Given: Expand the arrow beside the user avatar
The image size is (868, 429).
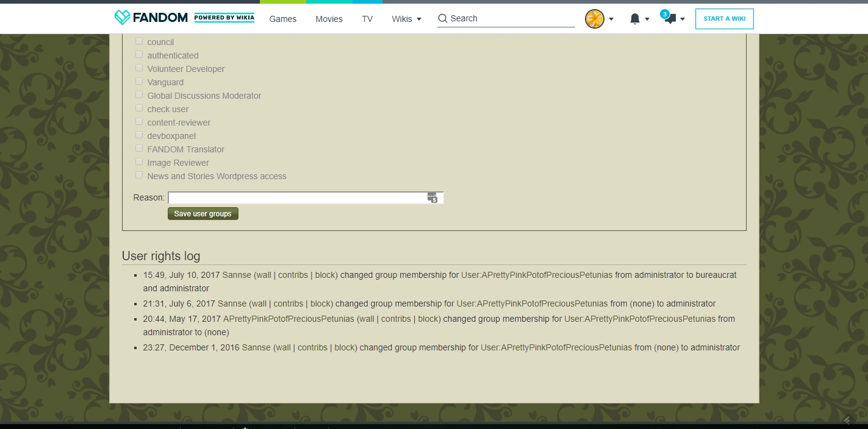Looking at the screenshot, I should [x=611, y=19].
